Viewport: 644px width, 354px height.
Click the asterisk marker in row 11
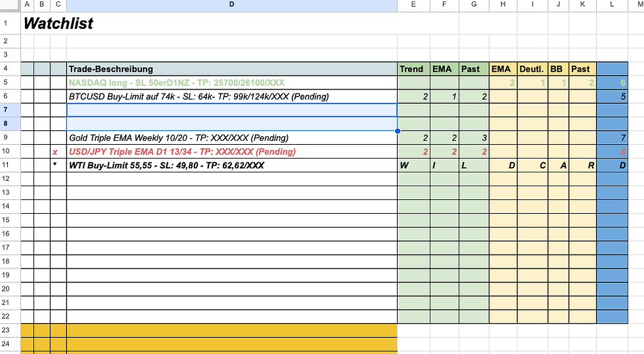(x=55, y=164)
